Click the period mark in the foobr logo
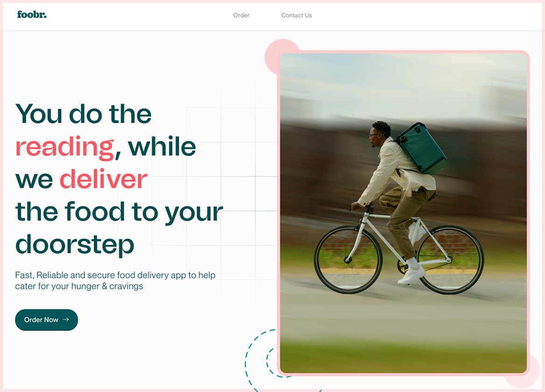The width and height of the screenshot is (545, 392). pos(45,17)
